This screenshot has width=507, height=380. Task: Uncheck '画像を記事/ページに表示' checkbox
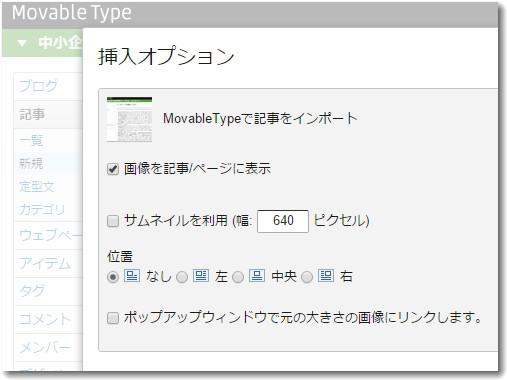pos(113,169)
